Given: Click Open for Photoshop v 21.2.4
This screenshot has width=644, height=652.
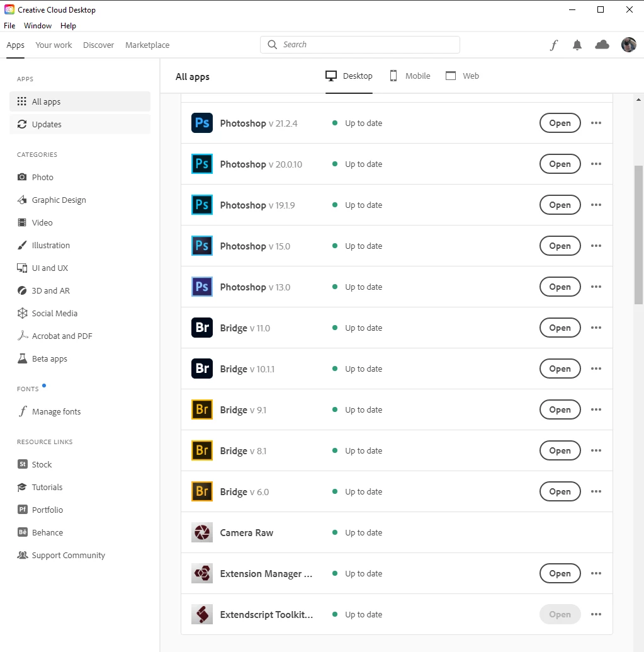Looking at the screenshot, I should pos(560,123).
